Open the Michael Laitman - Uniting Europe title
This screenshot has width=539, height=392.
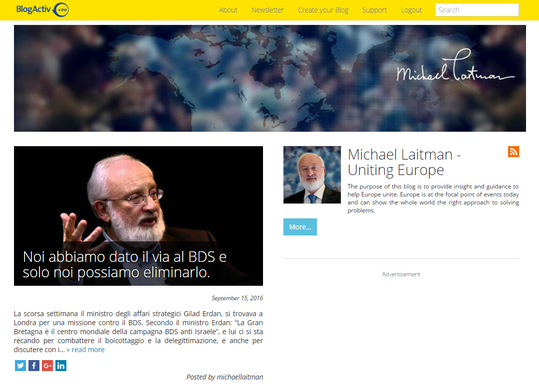404,162
